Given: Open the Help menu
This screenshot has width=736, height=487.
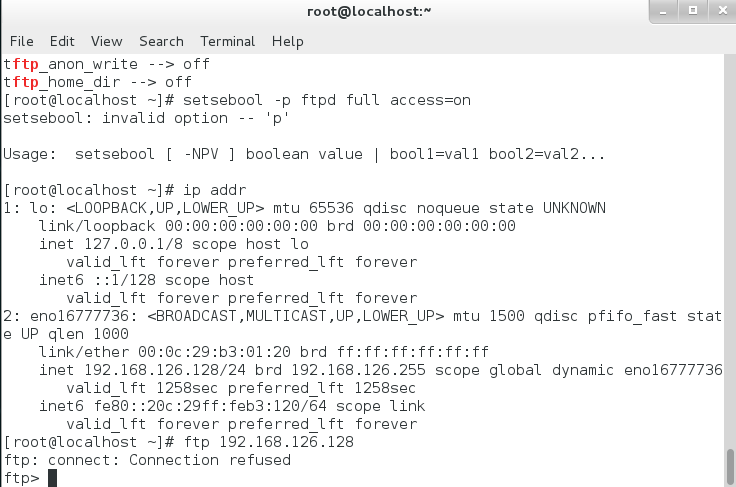Looking at the screenshot, I should pyautogui.click(x=288, y=41).
